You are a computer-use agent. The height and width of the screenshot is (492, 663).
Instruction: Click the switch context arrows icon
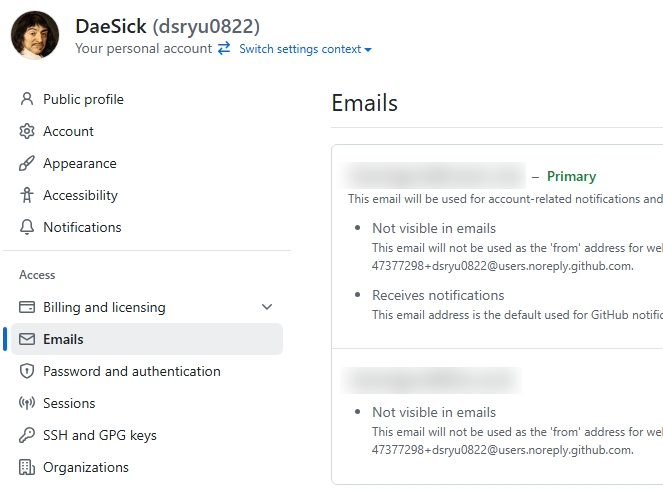click(x=224, y=48)
